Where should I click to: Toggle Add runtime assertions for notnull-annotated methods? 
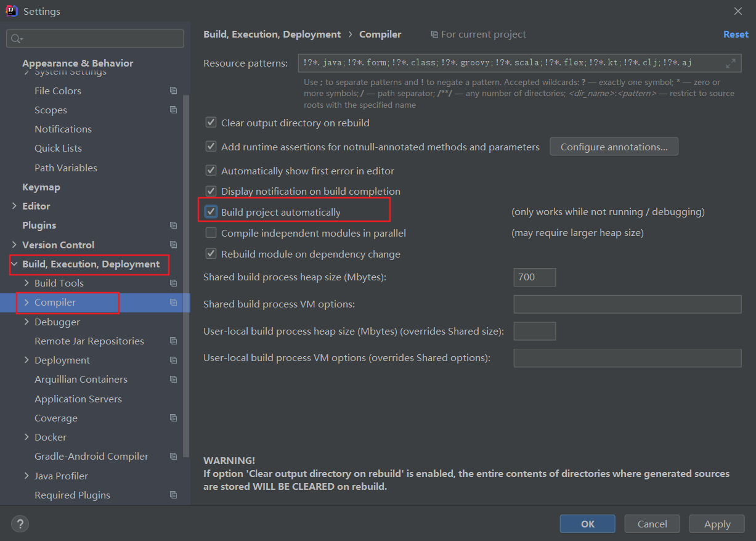tap(211, 147)
